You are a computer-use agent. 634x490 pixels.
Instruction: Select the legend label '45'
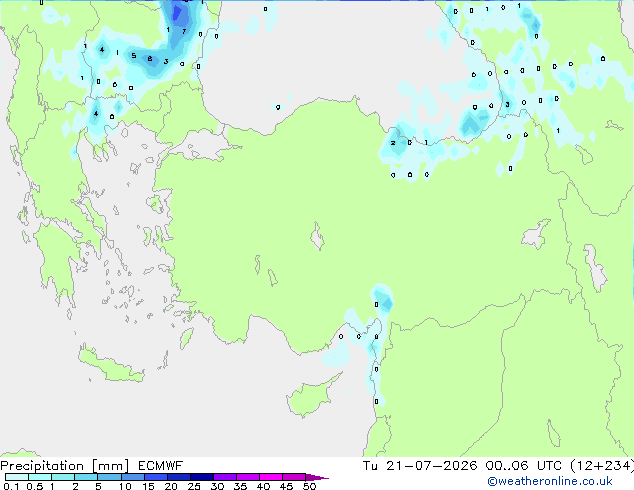tap(286, 486)
